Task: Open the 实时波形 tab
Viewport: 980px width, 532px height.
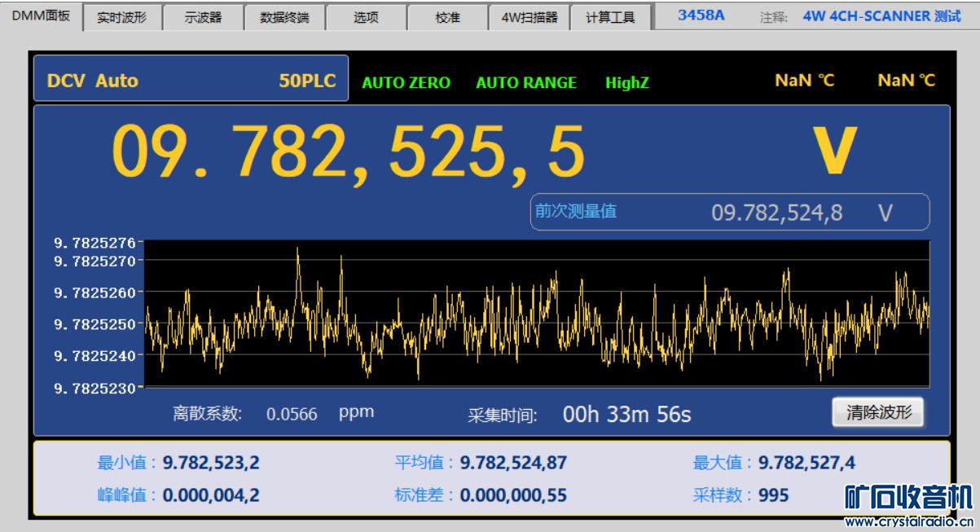Action: coord(121,17)
